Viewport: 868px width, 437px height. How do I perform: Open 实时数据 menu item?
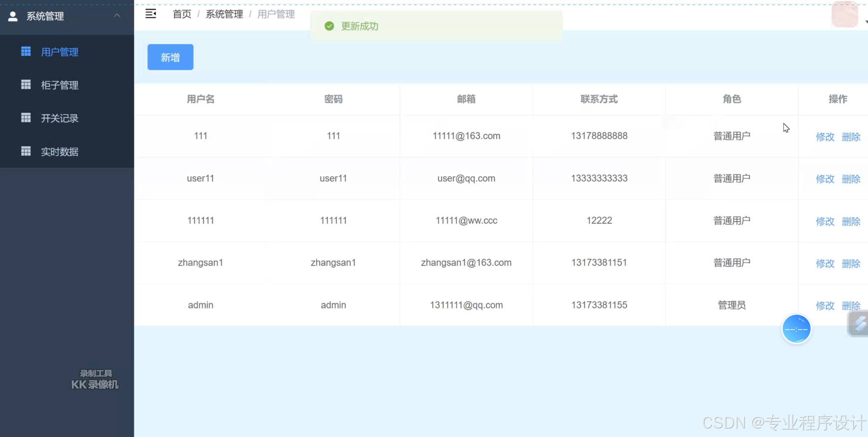tap(59, 152)
